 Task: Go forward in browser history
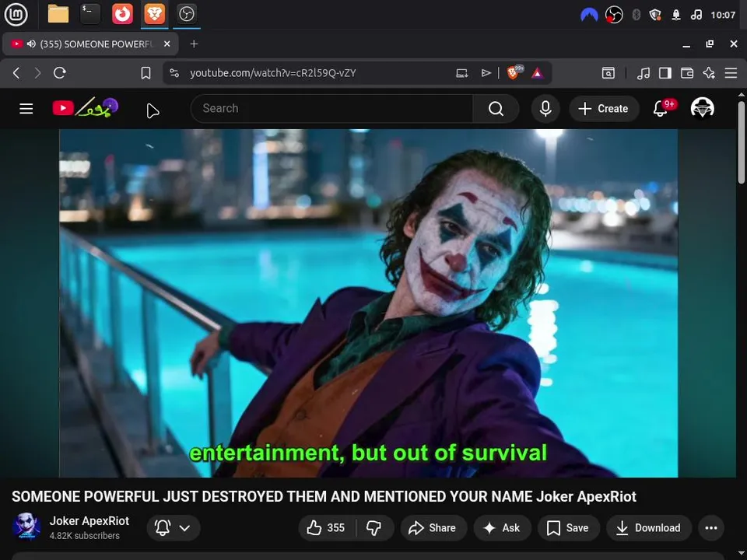37,73
